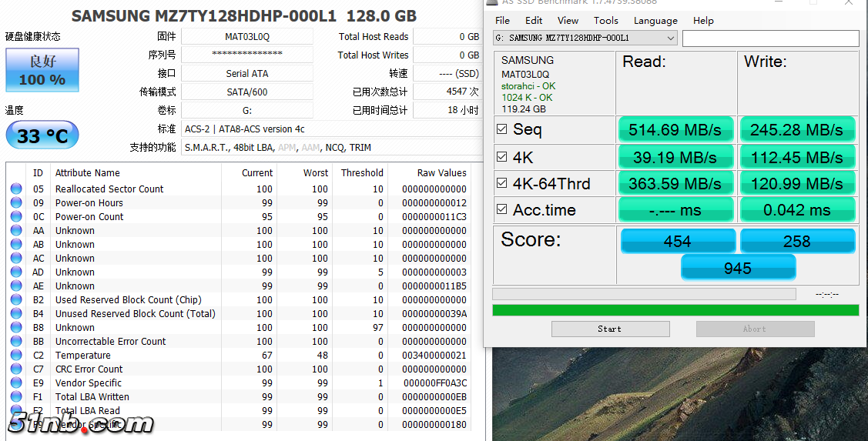Viewport: 868px width, 441px height.
Task: Click status circle for attribute AB
Action: pos(16,244)
